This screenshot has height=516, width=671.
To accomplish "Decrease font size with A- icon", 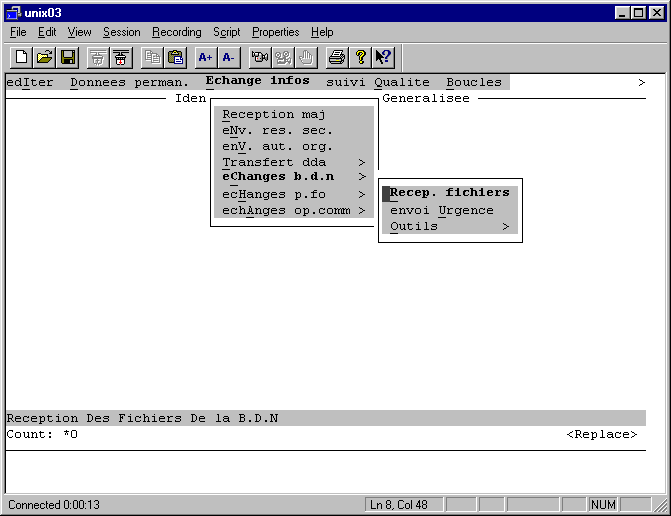I will tap(229, 57).
